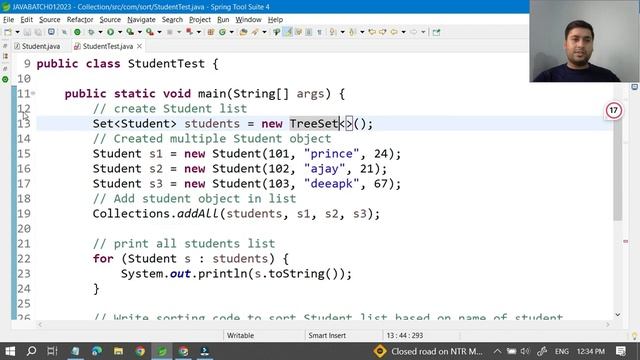Viewport: 640px width, 360px height.
Task: Click the scroll down arrow of editor
Action: (x=618, y=315)
